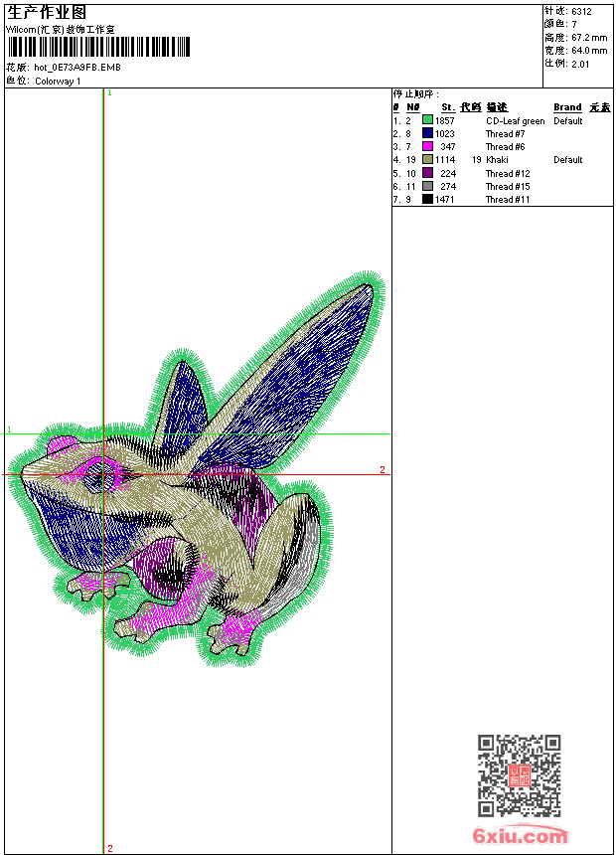Select the 'Thread #6' description

point(506,147)
